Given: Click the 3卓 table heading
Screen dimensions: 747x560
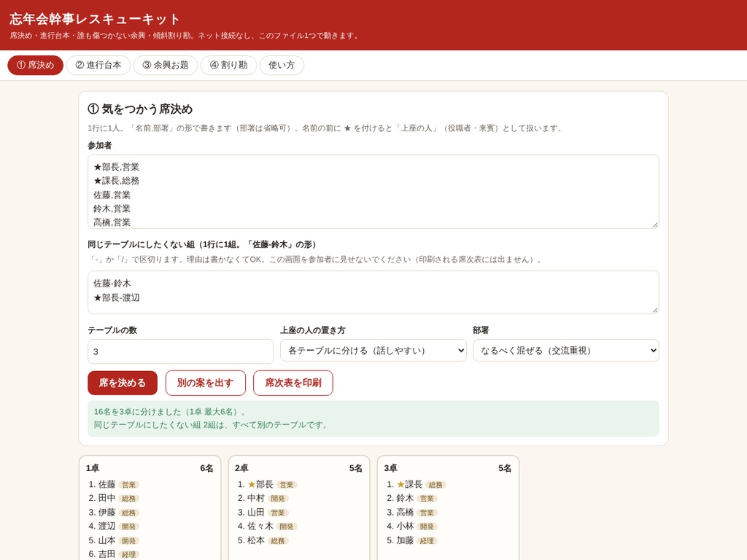Looking at the screenshot, I should coord(391,468).
